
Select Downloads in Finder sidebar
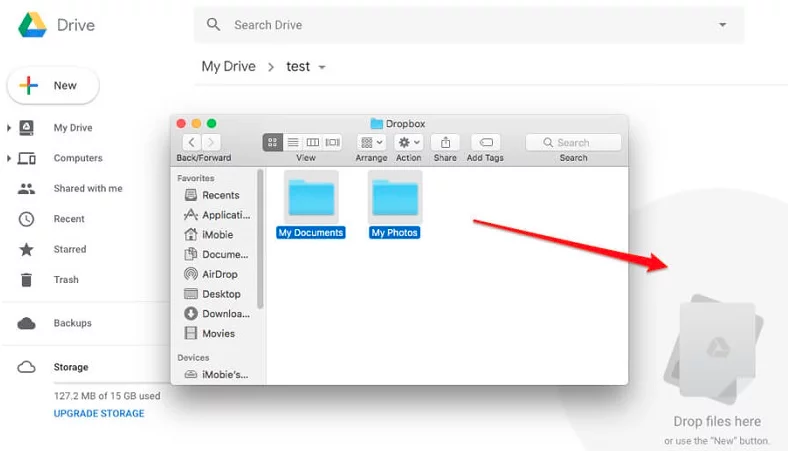coord(217,314)
